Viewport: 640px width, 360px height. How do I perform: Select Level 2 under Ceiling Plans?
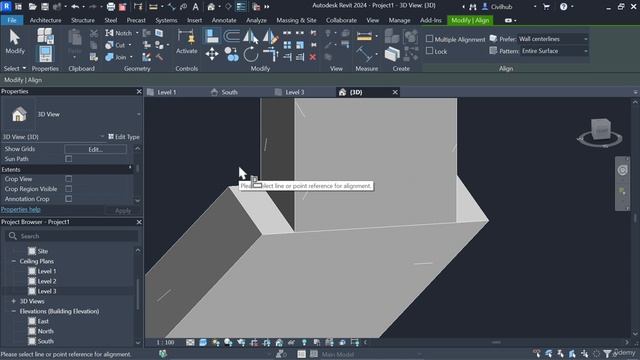(x=47, y=281)
